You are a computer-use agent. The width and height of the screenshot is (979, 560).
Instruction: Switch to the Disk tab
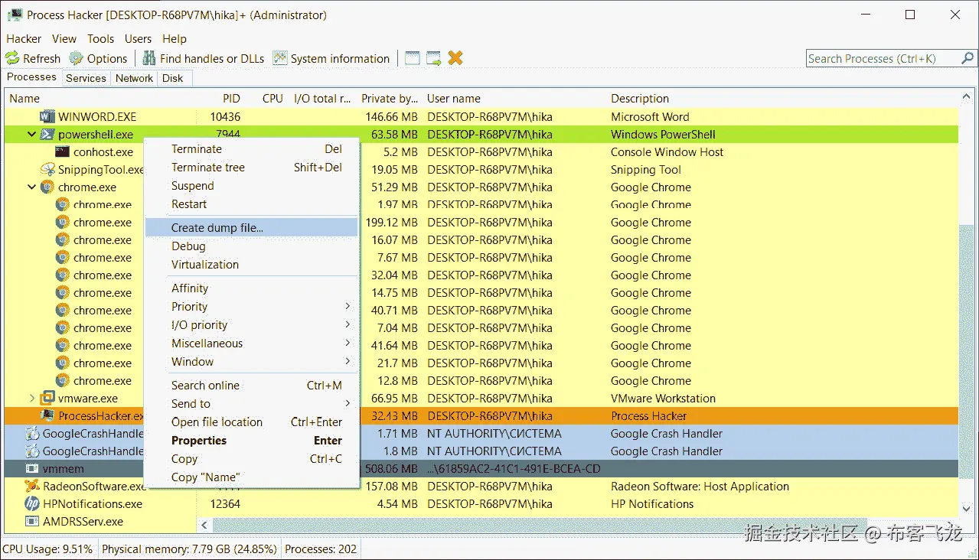pyautogui.click(x=173, y=78)
